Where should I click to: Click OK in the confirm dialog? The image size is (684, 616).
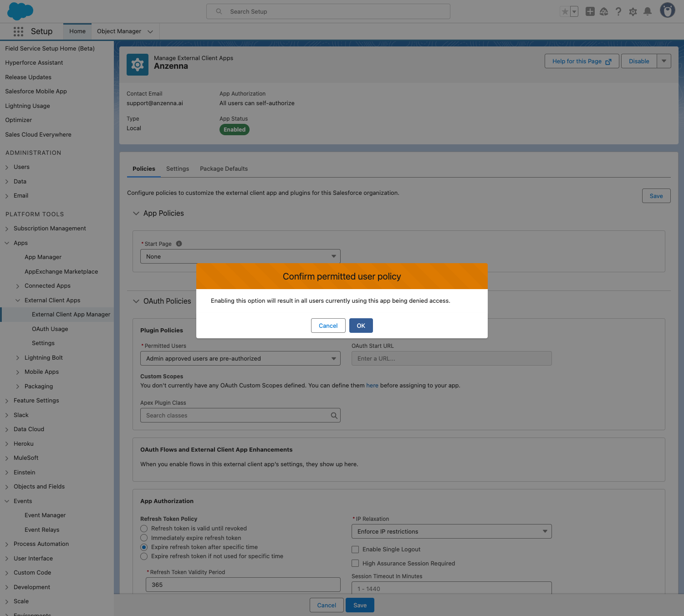pos(361,326)
